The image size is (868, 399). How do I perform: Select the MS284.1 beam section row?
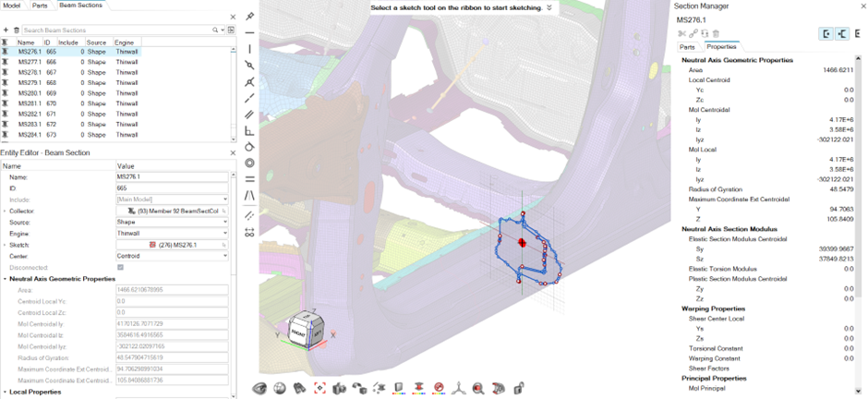pos(70,135)
